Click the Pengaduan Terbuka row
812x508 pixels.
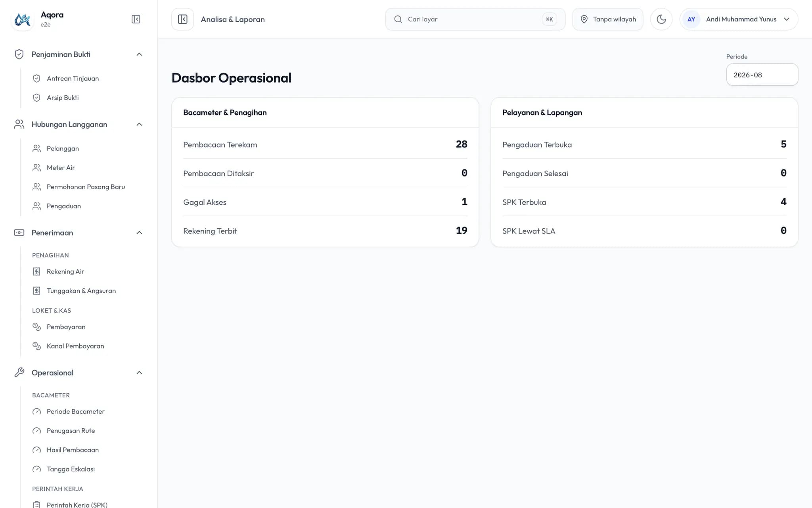pyautogui.click(x=644, y=144)
